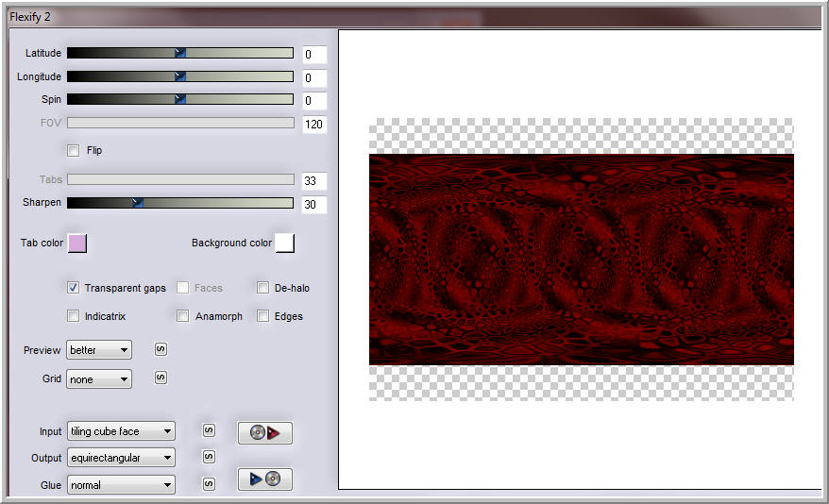Screen dimensions: 829x504
Task: Open the Glue mode dropdown
Action: pyautogui.click(x=121, y=484)
